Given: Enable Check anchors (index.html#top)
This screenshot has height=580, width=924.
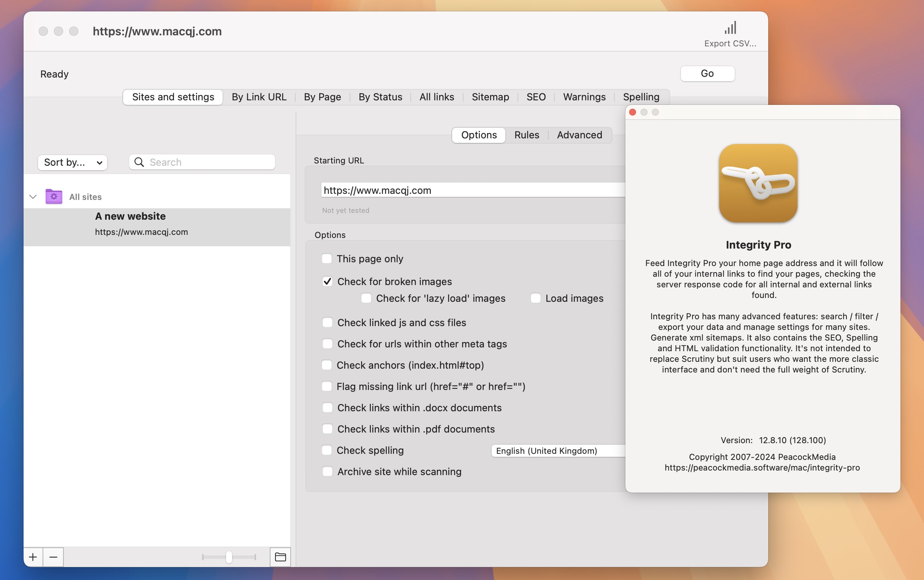Looking at the screenshot, I should [327, 365].
